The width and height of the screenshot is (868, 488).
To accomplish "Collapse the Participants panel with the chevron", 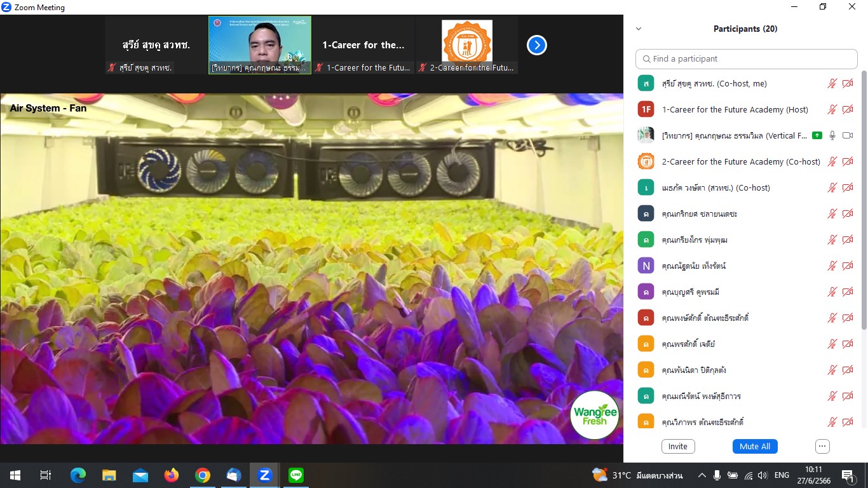I will click(x=639, y=29).
